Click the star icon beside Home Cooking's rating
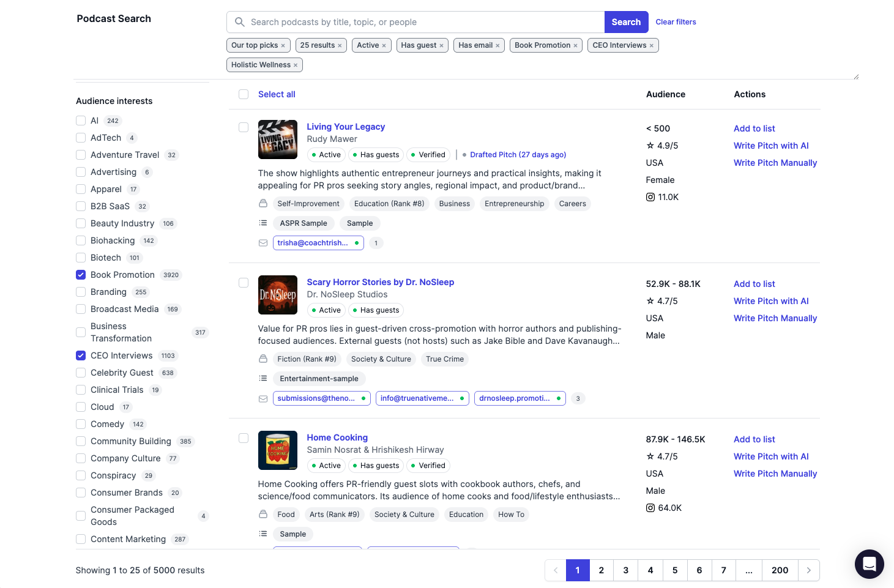894x588 pixels. pyautogui.click(x=650, y=456)
